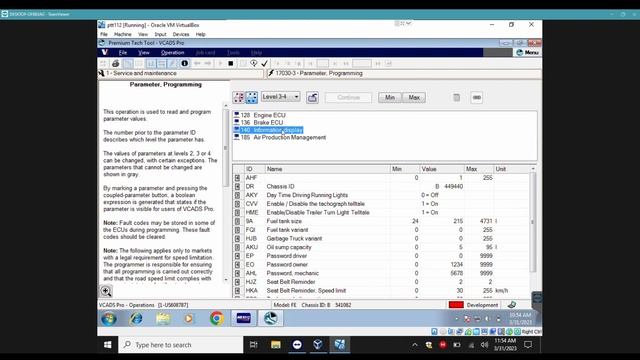Viewport: 640px width, 360px height.
Task: Open the host action center notification icon
Action: click(528, 345)
